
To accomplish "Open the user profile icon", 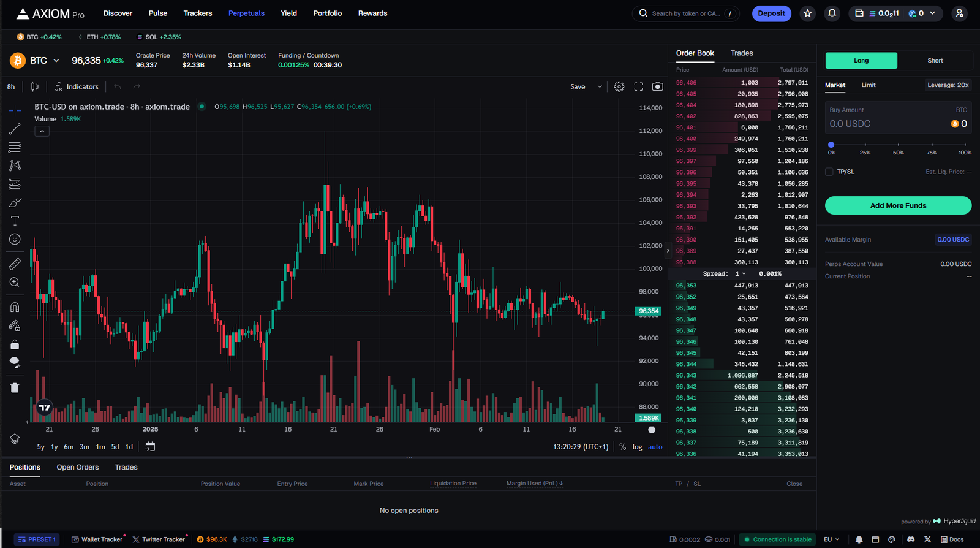I will click(959, 13).
